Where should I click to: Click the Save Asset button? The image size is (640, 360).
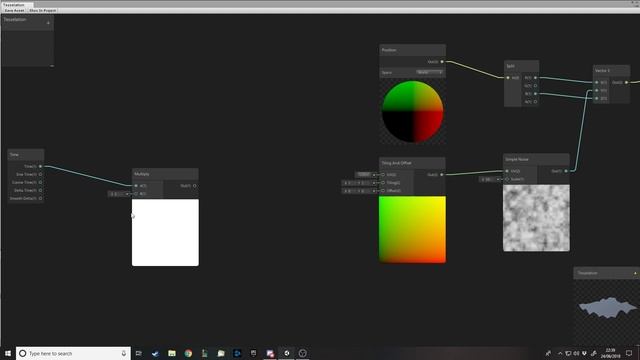[x=14, y=10]
